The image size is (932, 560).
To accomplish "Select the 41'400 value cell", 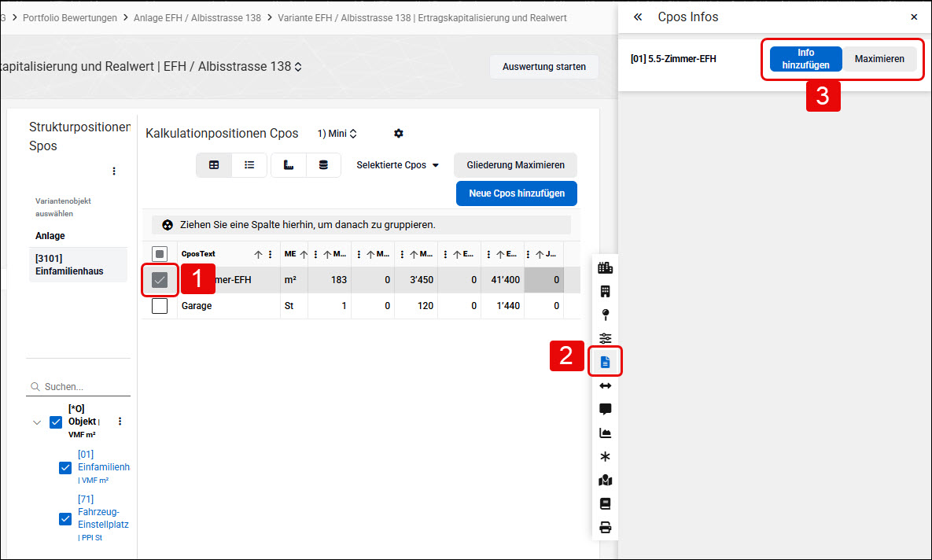I will tap(503, 280).
